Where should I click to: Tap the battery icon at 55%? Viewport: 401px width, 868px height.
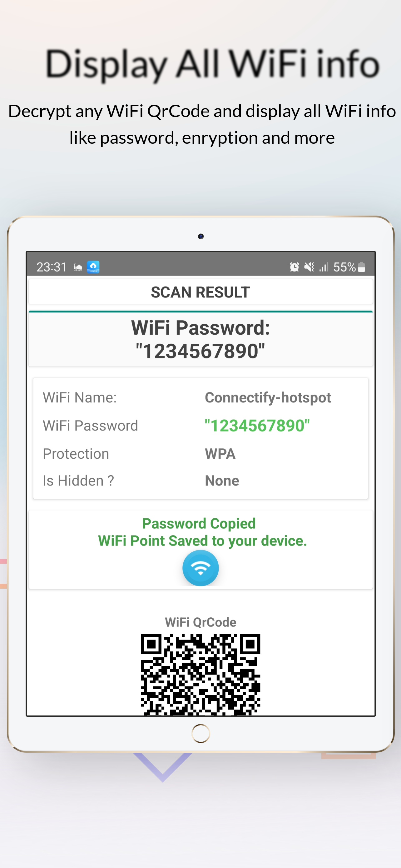[x=361, y=267]
